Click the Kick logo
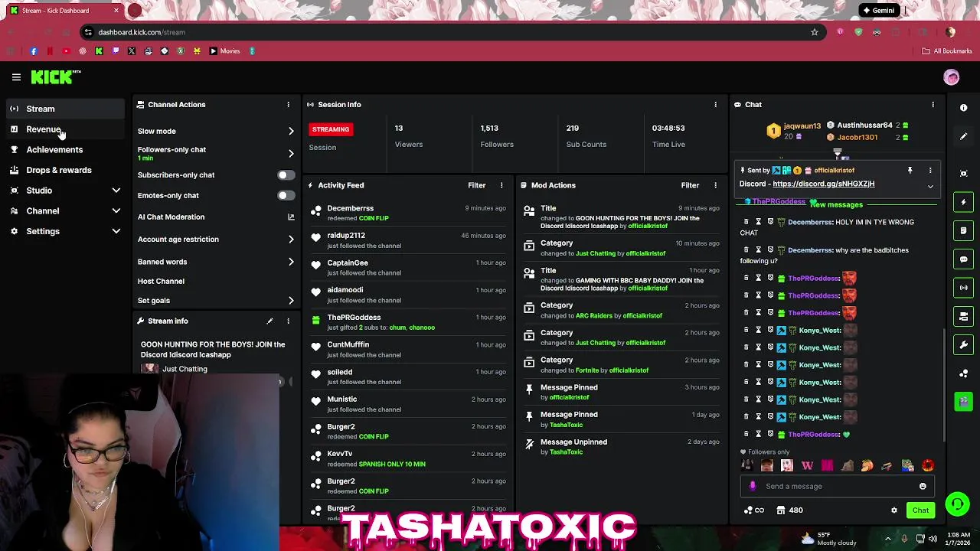Screen dimensions: 980x551 (54, 77)
